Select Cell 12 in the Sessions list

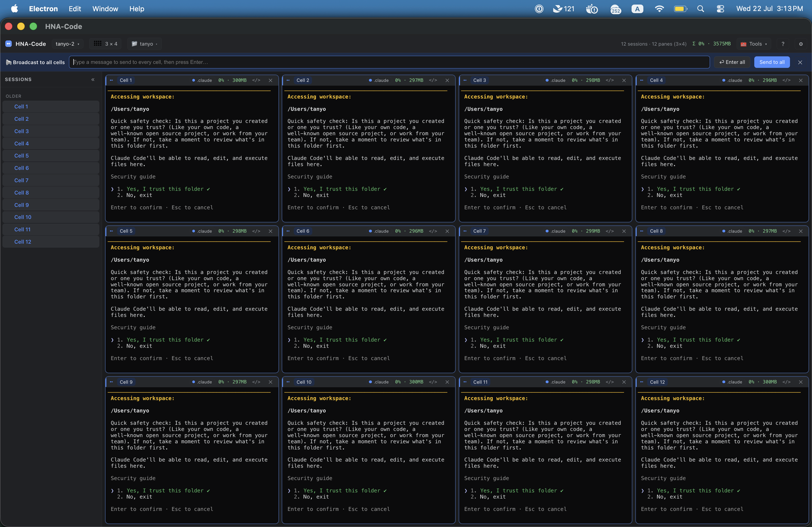pyautogui.click(x=51, y=242)
